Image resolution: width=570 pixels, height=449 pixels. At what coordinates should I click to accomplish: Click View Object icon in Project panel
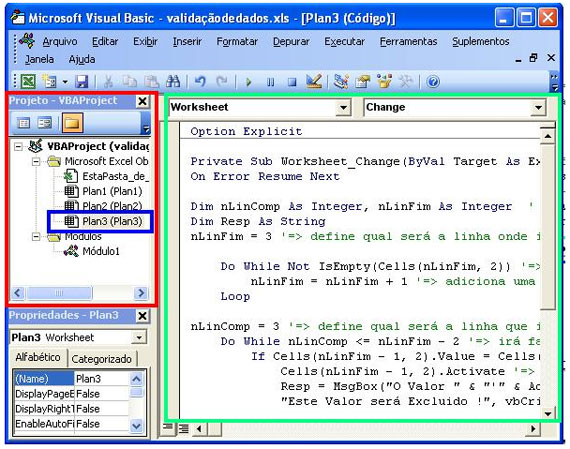coord(45,123)
